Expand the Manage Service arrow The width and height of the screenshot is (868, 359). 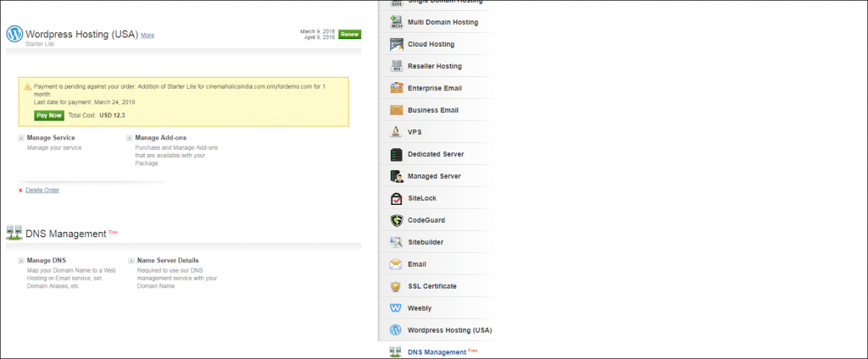click(x=21, y=138)
